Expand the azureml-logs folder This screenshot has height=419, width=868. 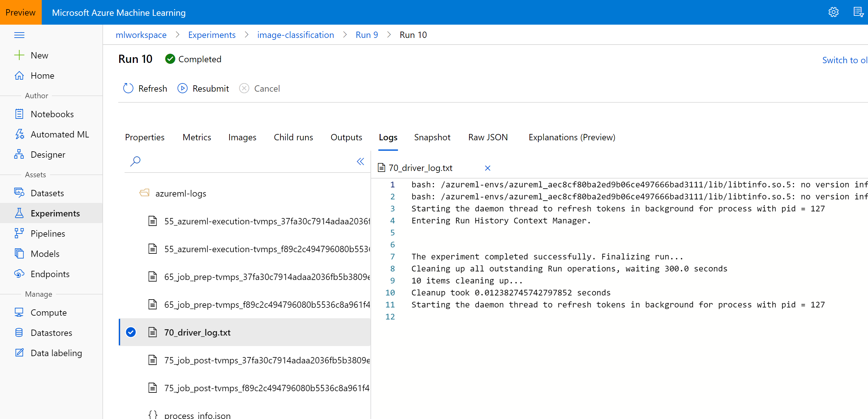pos(181,193)
